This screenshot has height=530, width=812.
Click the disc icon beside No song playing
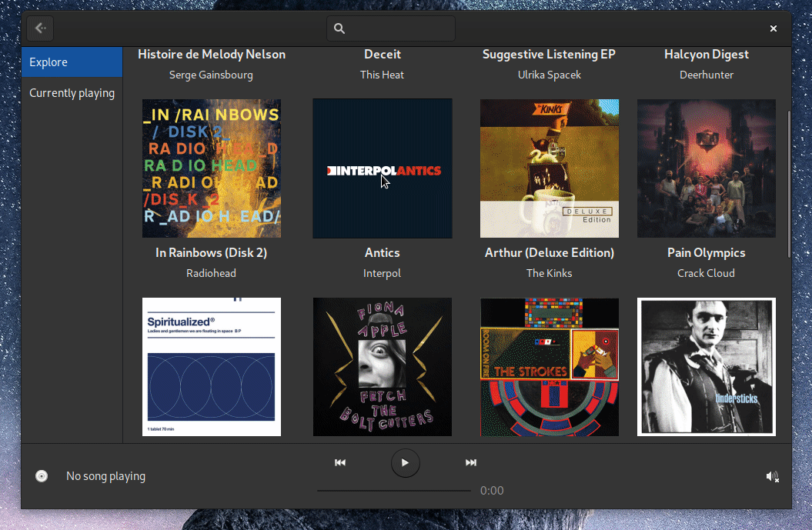click(x=42, y=476)
